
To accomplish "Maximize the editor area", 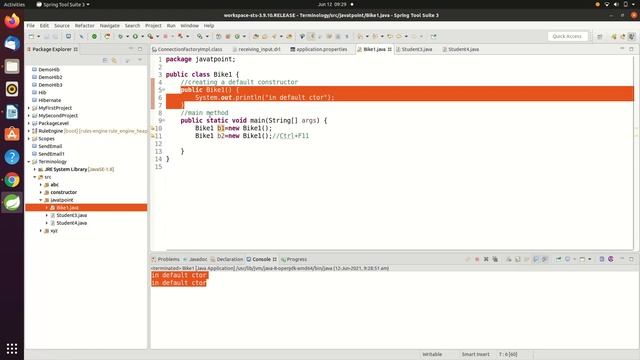I will click(631, 49).
